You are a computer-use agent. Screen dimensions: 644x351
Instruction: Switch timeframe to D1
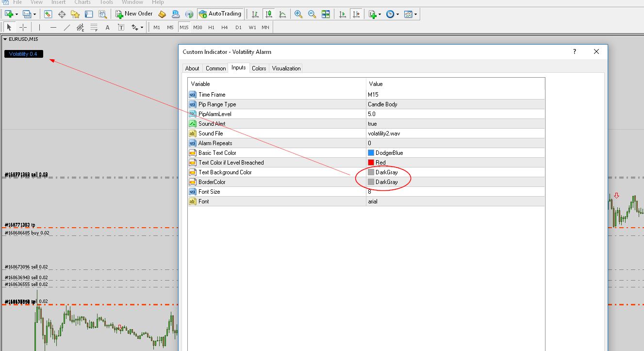coord(238,27)
